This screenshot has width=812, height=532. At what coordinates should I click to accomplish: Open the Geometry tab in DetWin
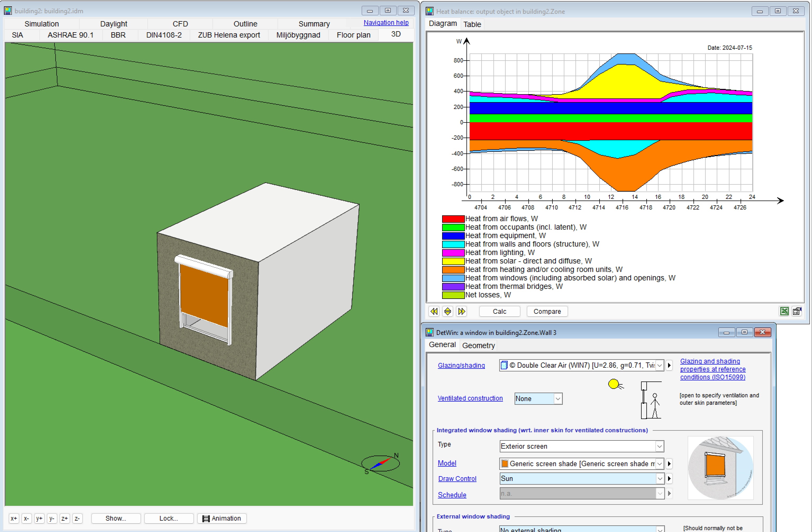pyautogui.click(x=478, y=345)
